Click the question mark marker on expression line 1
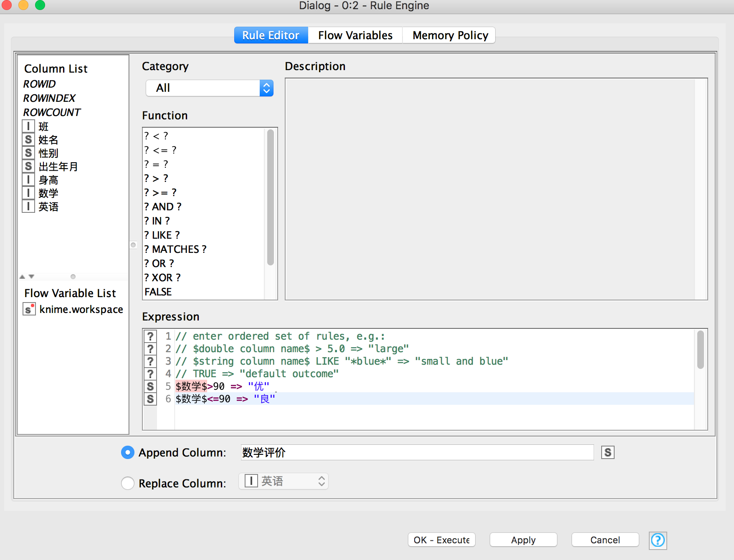Image resolution: width=734 pixels, height=560 pixels. pyautogui.click(x=150, y=336)
